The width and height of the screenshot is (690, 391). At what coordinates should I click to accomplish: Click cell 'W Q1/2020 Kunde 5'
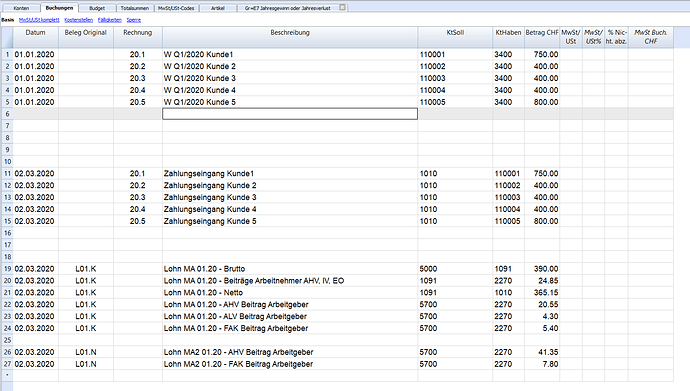pos(290,102)
